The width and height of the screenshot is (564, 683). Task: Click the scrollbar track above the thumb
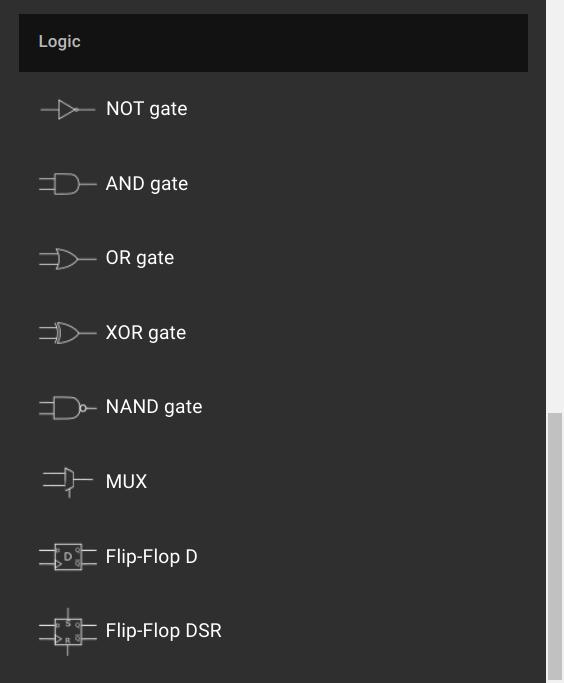(x=555, y=206)
